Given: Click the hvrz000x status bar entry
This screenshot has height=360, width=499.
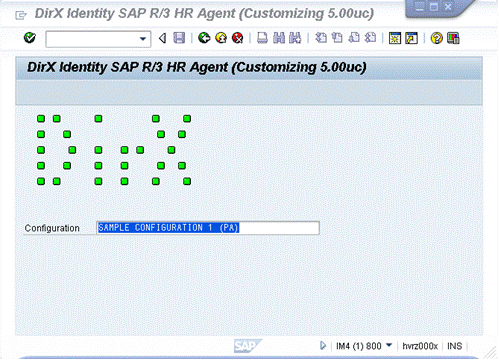Looking at the screenshot, I should [x=420, y=346].
